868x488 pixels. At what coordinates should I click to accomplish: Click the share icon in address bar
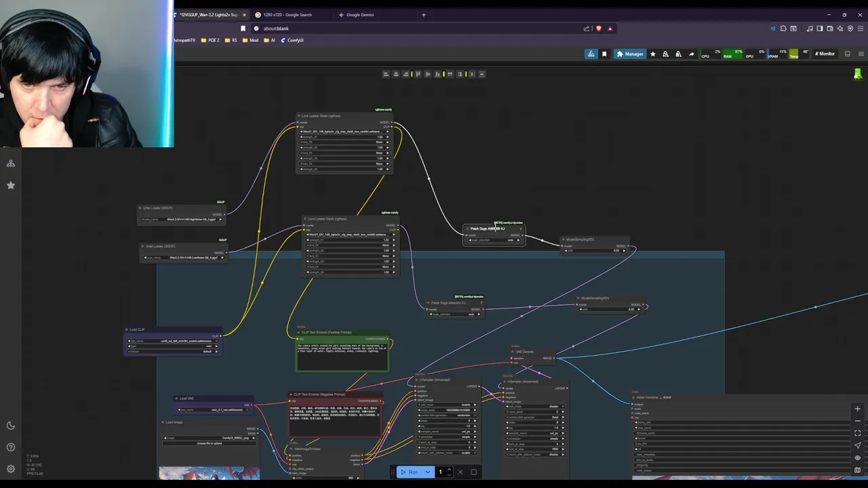click(x=587, y=28)
